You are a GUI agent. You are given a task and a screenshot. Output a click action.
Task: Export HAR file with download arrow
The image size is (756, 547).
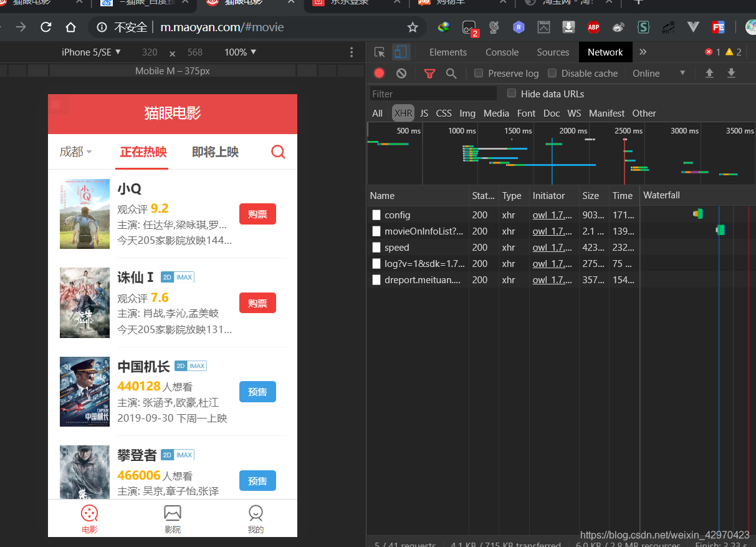(x=732, y=73)
